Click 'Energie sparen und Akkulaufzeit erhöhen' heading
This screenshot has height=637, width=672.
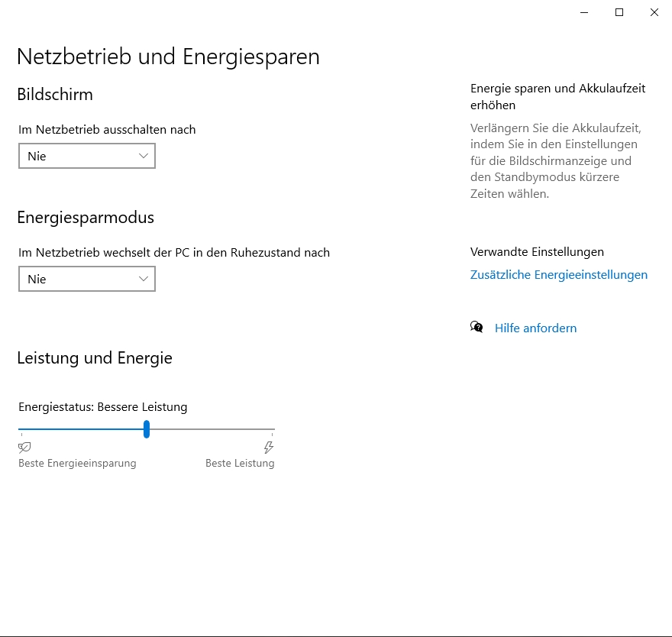pos(557,96)
